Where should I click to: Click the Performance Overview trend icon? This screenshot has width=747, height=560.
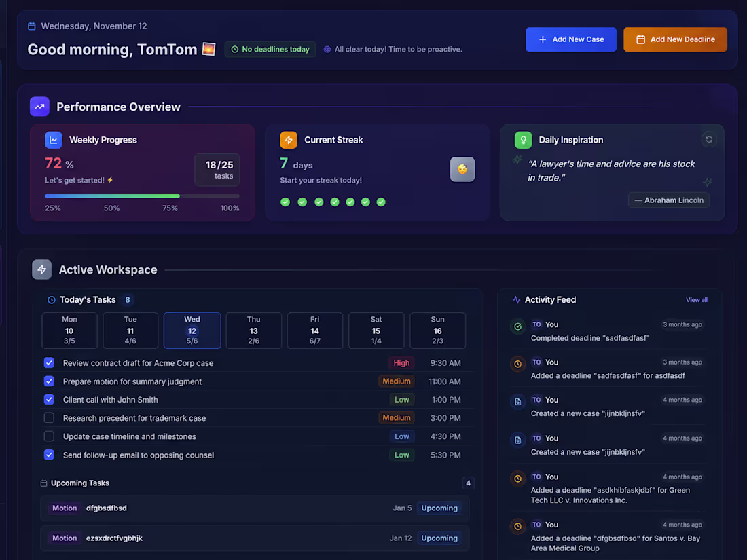(39, 107)
